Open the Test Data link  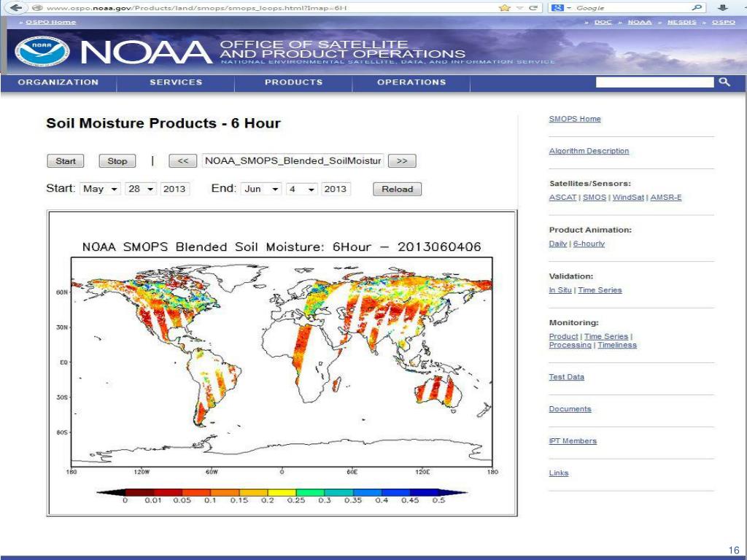coord(566,377)
